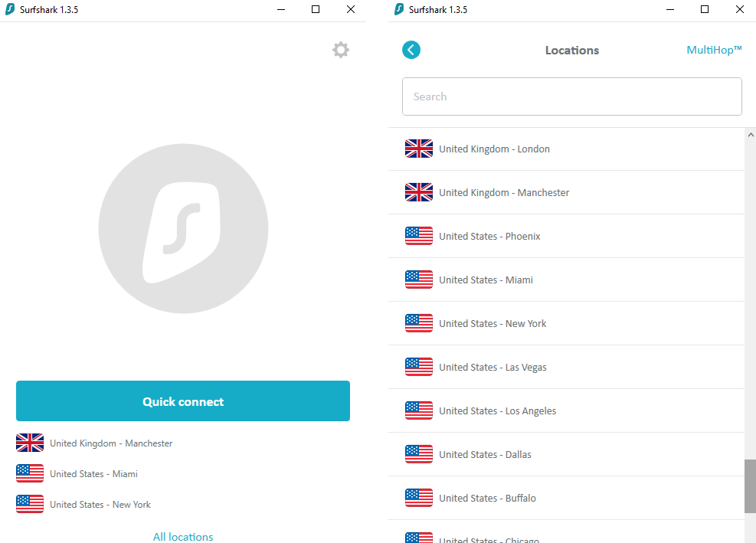Click the US flag next to Phoenix
This screenshot has height=543, width=756.
pos(419,236)
